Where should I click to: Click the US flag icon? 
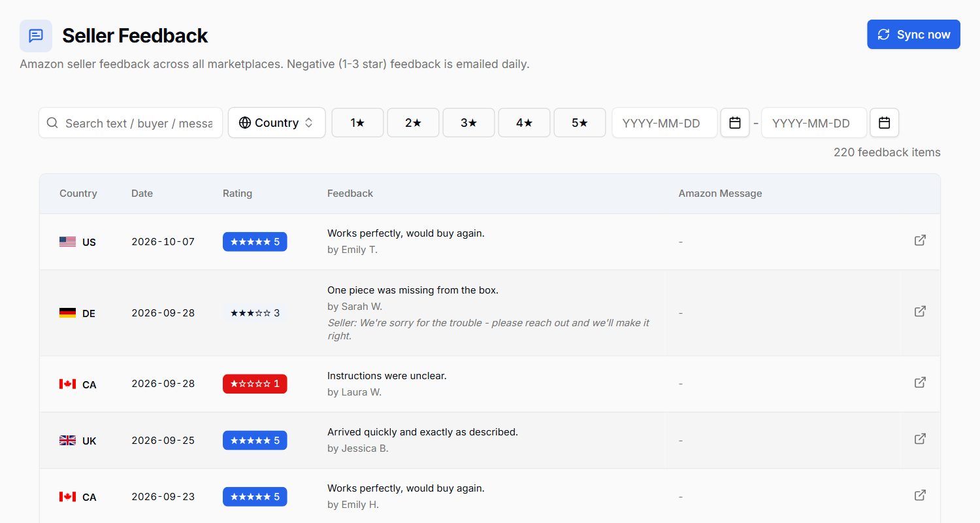pyautogui.click(x=67, y=242)
